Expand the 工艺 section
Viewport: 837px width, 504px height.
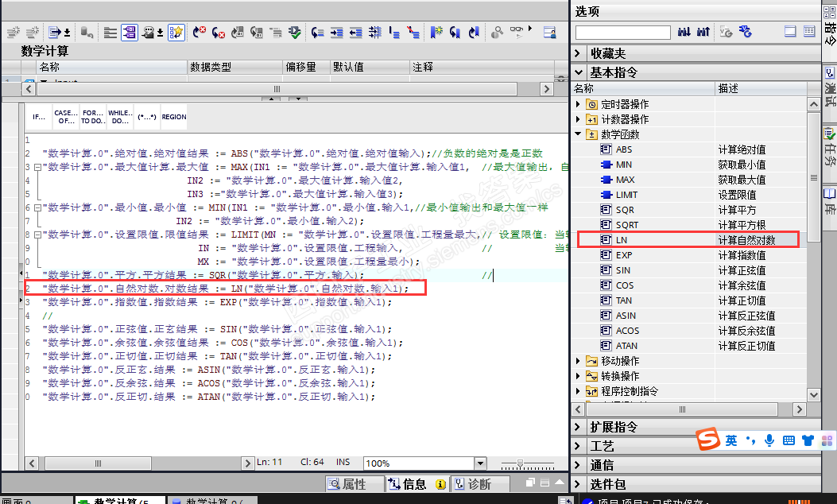(578, 446)
